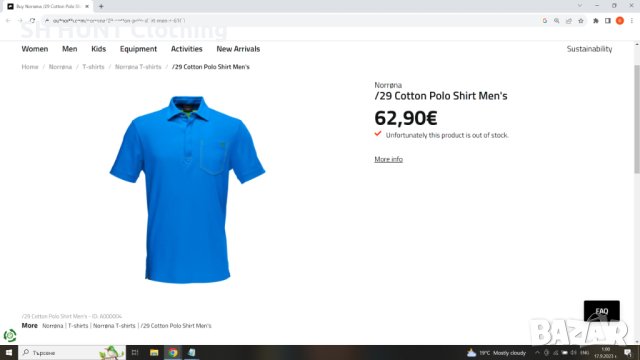The image size is (640, 360).
Task: Share this page via the share icon
Action: [x=569, y=20]
